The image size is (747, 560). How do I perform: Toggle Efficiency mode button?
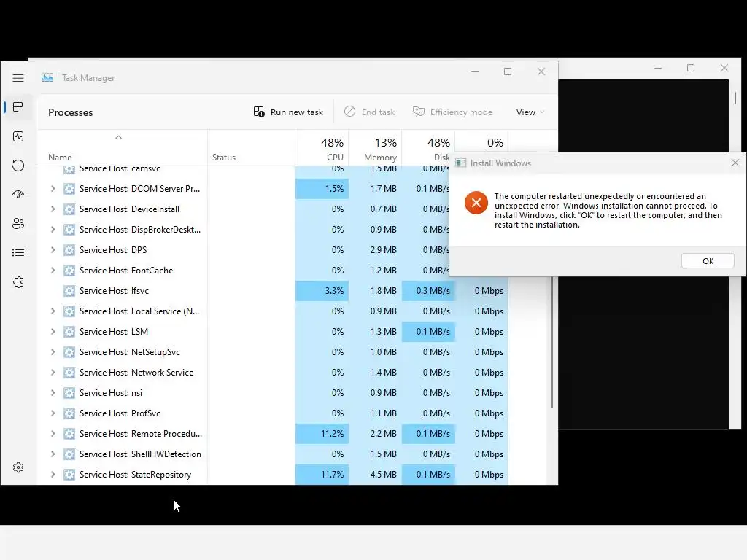[x=452, y=112]
